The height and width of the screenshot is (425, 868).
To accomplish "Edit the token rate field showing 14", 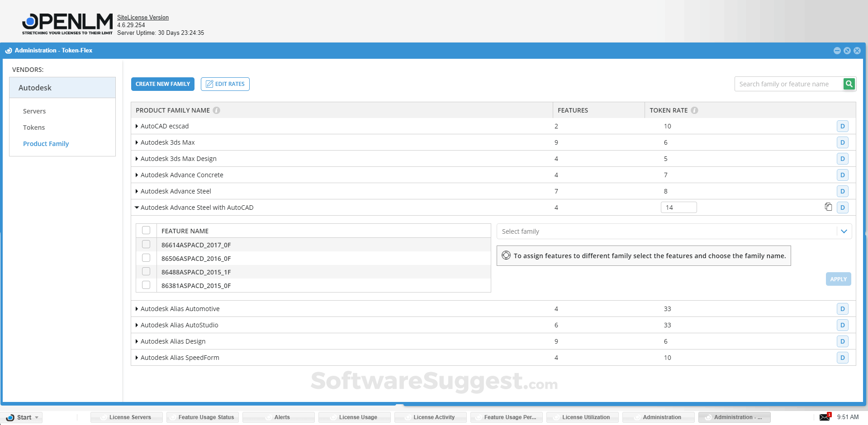I will (678, 208).
